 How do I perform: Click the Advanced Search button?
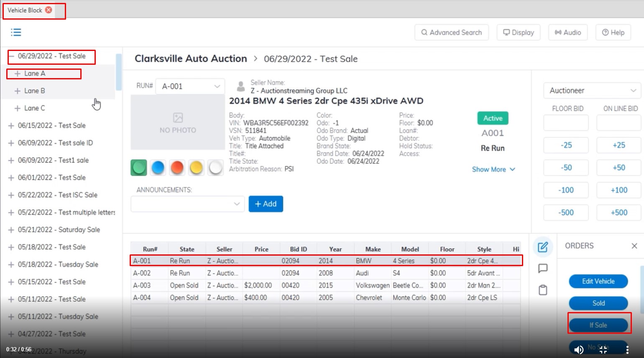pos(452,33)
